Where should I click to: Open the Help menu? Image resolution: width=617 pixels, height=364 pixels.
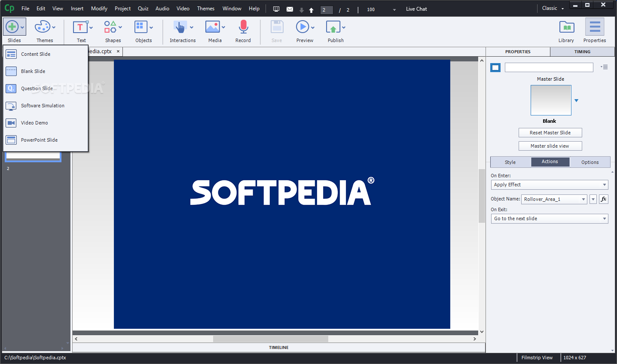[x=254, y=9]
